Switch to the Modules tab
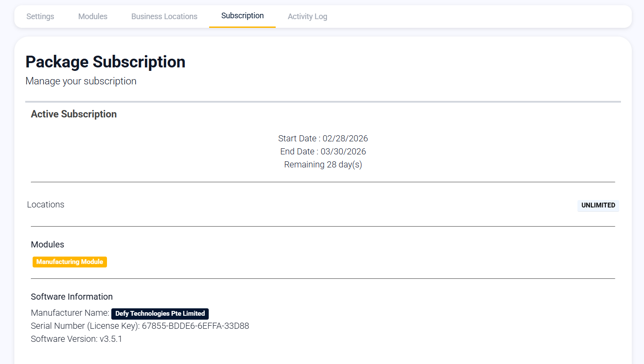 coord(93,17)
